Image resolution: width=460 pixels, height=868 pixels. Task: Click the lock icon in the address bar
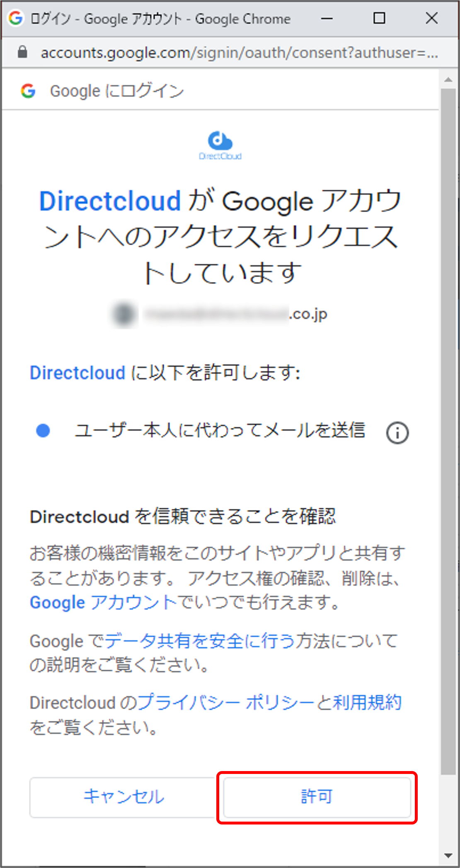click(22, 52)
